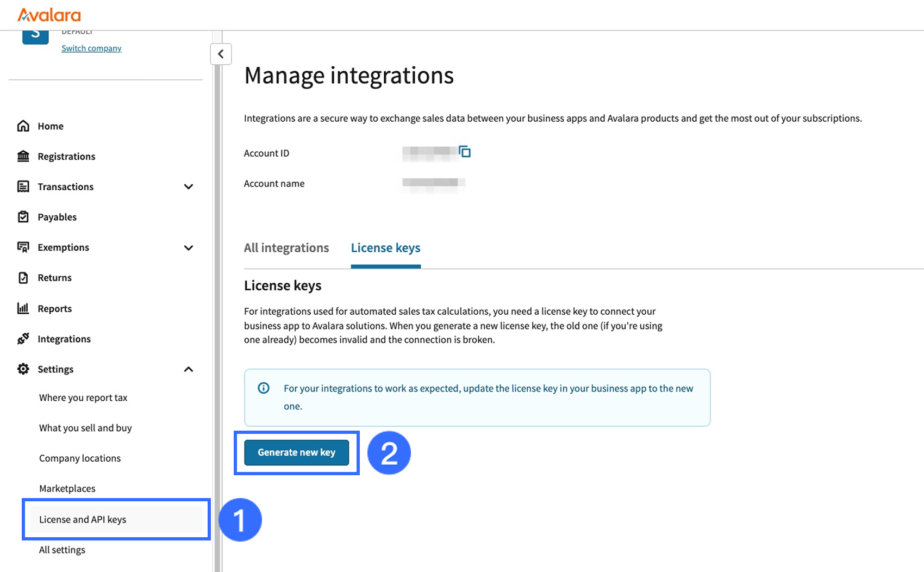Copy the Account ID to clipboard
Screen dimensions: 924x572
click(x=465, y=152)
